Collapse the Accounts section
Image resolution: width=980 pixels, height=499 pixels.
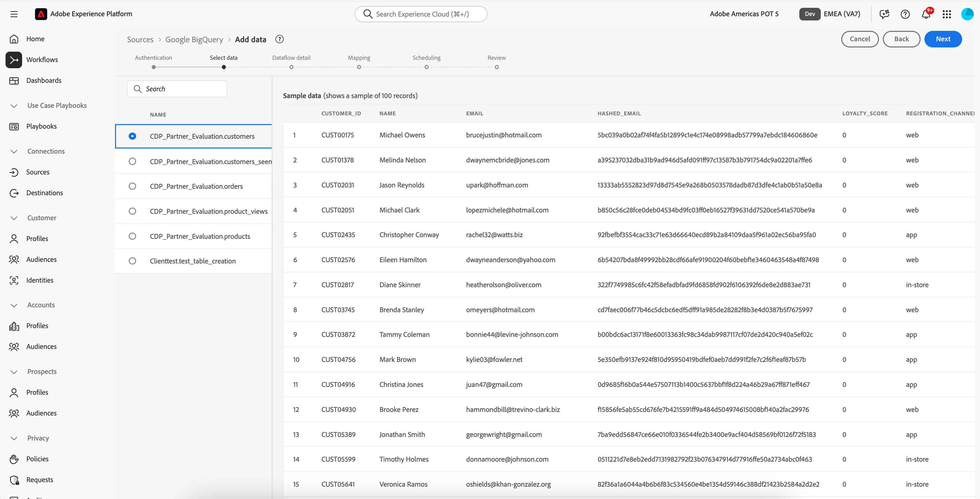click(x=14, y=305)
